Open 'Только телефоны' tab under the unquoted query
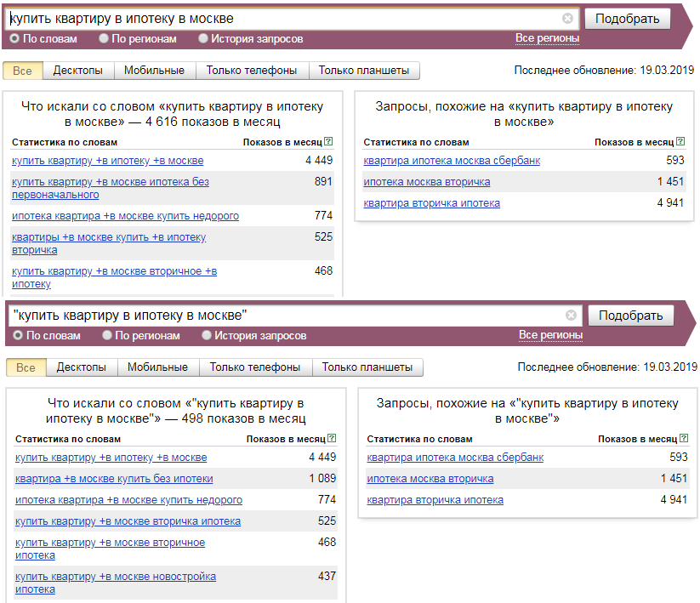 [x=251, y=71]
